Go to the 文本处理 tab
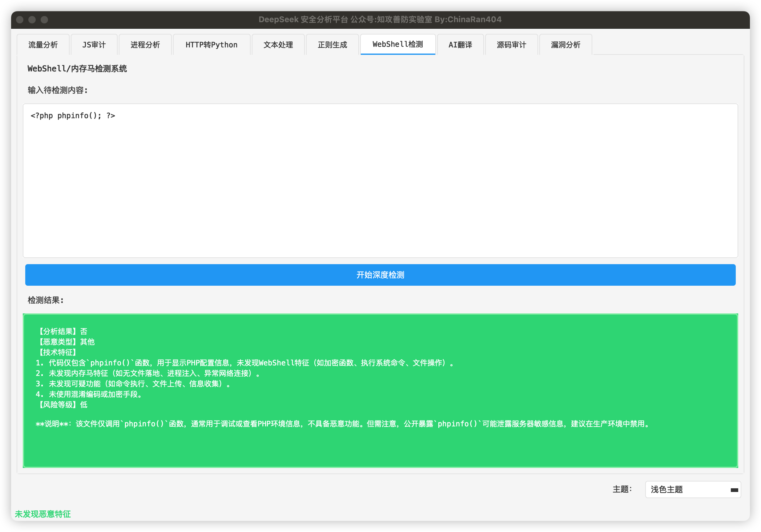Image resolution: width=761 pixels, height=532 pixels. 278,45
